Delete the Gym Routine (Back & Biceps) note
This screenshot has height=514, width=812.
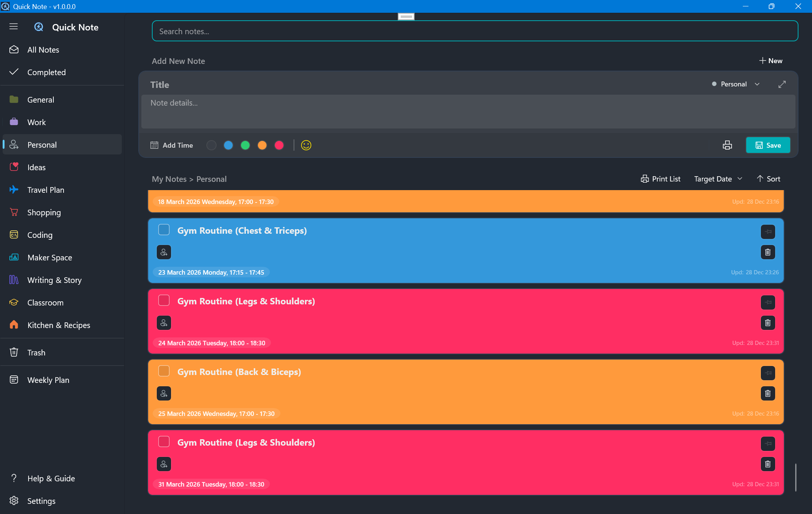point(768,393)
